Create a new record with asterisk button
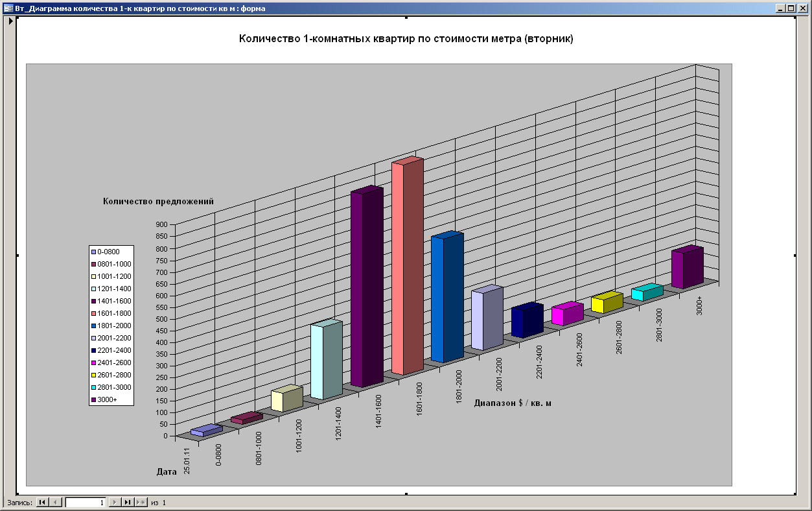This screenshot has width=812, height=511. (x=141, y=503)
